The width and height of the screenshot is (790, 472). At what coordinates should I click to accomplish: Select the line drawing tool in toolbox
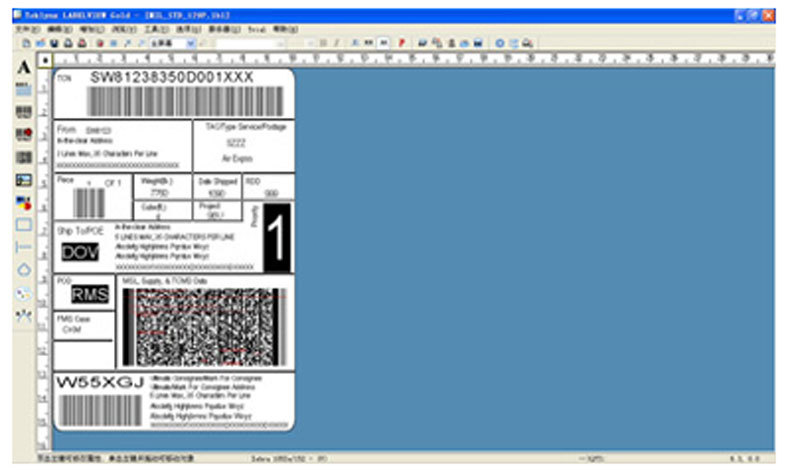[x=24, y=247]
